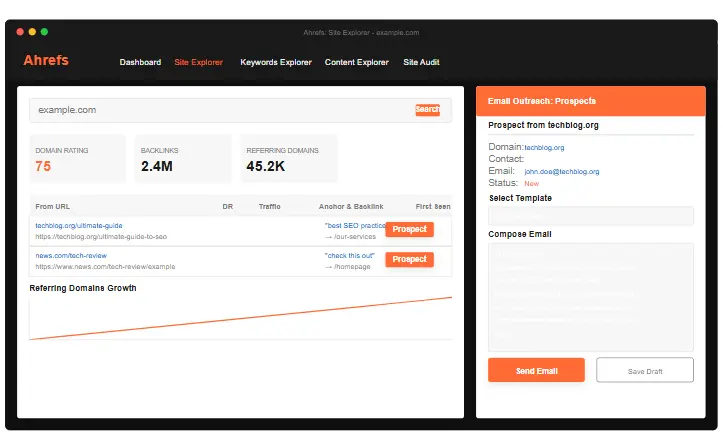Click the /homepage target text

pos(348,266)
